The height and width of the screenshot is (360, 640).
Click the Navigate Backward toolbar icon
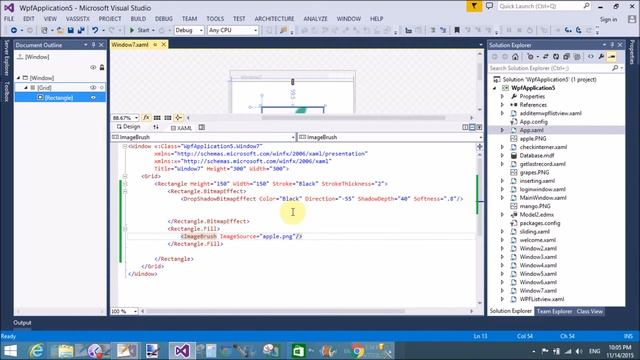[x=13, y=30]
